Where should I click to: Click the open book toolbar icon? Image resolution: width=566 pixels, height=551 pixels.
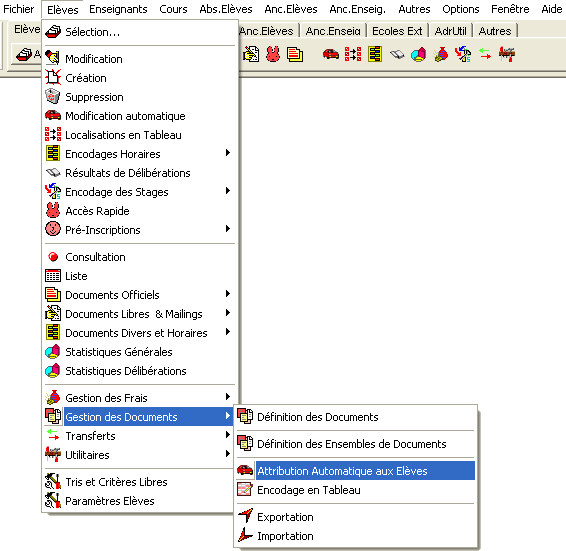tap(397, 55)
